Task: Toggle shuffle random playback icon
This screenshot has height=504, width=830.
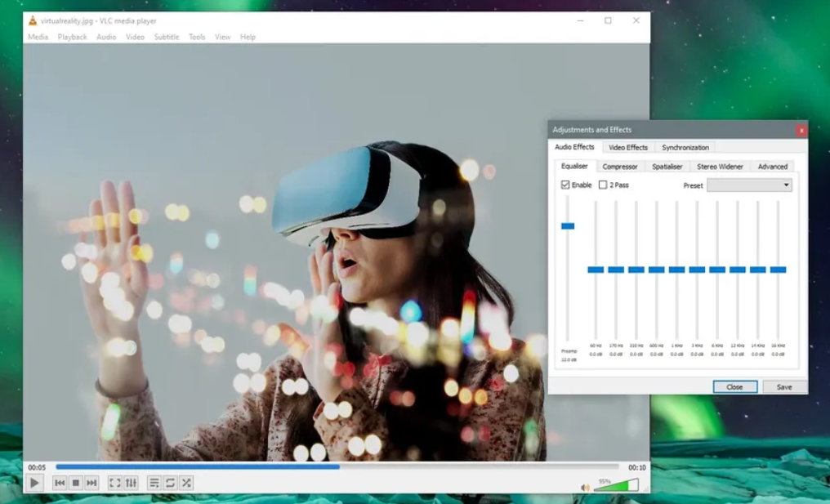Action: [x=186, y=483]
